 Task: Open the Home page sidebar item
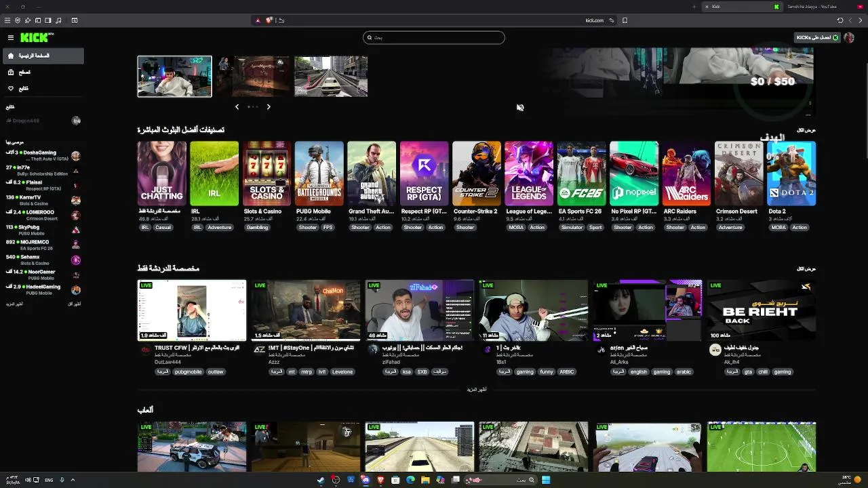click(x=43, y=56)
